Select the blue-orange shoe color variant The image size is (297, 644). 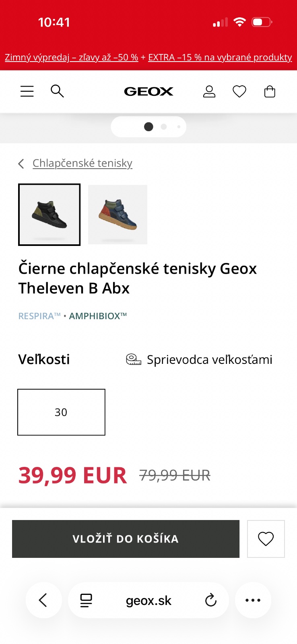pos(118,215)
